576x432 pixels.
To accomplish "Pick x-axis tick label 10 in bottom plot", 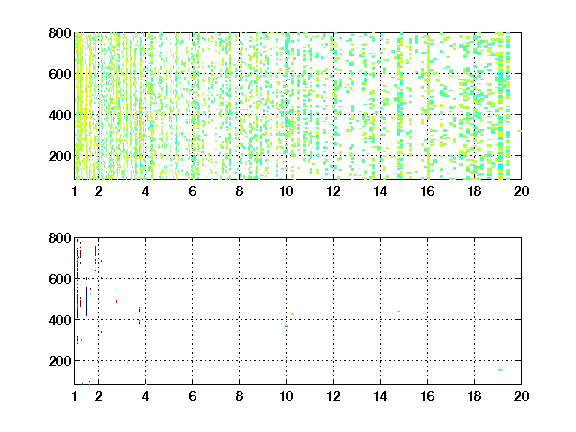I will [287, 396].
